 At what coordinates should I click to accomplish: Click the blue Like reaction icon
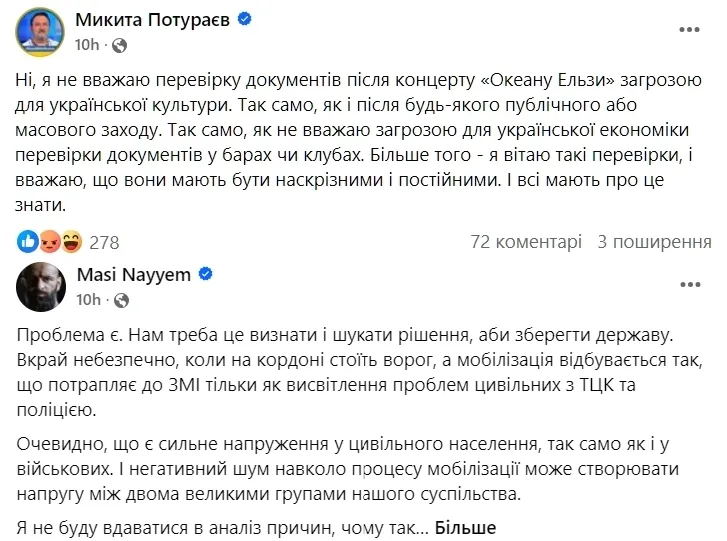click(x=27, y=241)
